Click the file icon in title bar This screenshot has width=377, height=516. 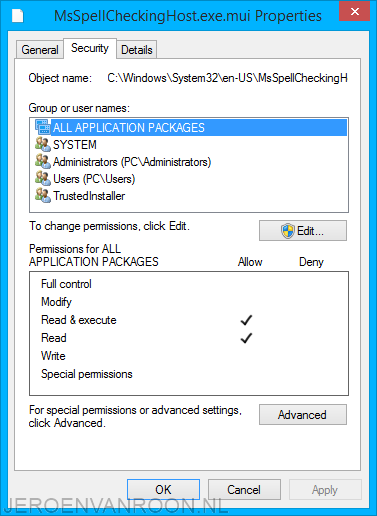tap(18, 16)
